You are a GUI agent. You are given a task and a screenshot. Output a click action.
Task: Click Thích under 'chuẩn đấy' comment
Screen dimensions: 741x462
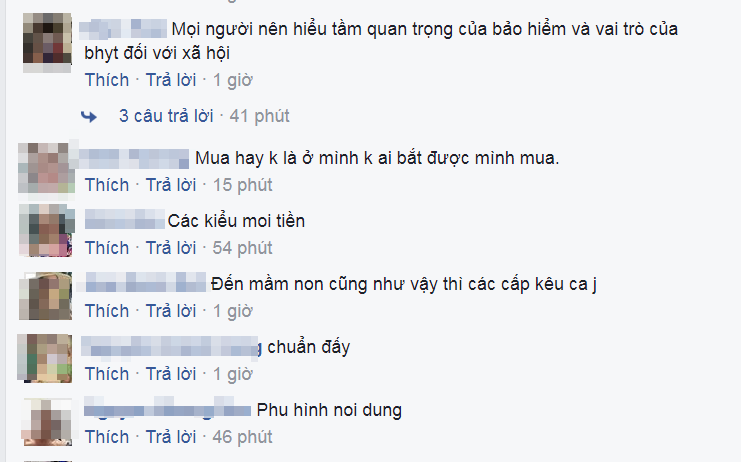pos(107,374)
